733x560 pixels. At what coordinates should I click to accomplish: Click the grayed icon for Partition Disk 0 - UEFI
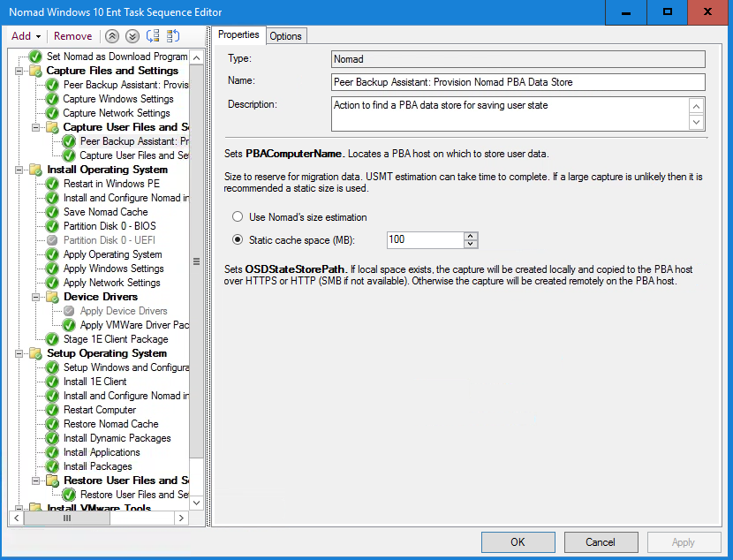point(52,240)
